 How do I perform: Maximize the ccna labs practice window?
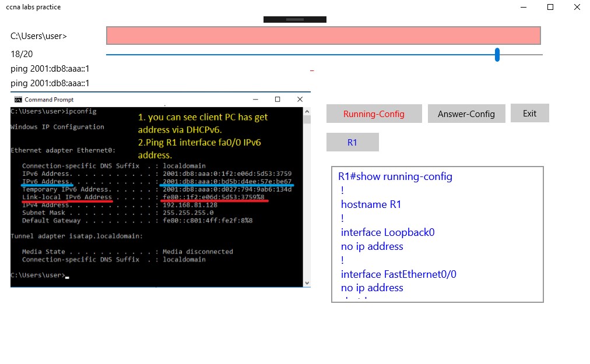coord(550,7)
